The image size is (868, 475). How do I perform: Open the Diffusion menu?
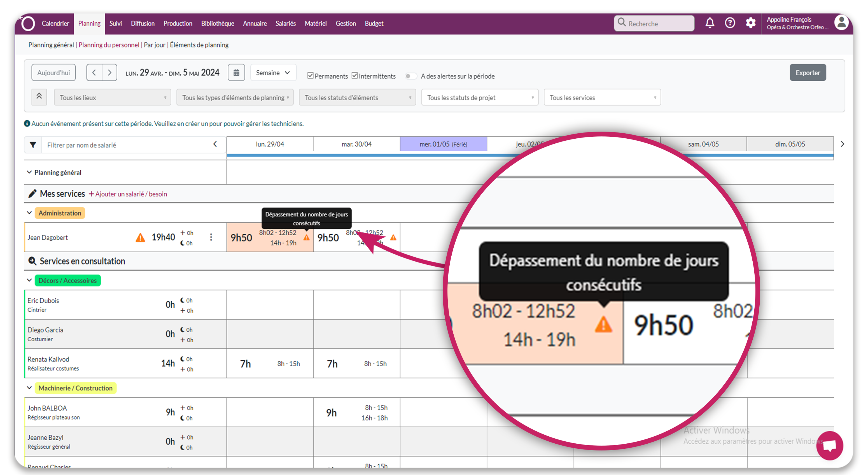[x=143, y=23]
